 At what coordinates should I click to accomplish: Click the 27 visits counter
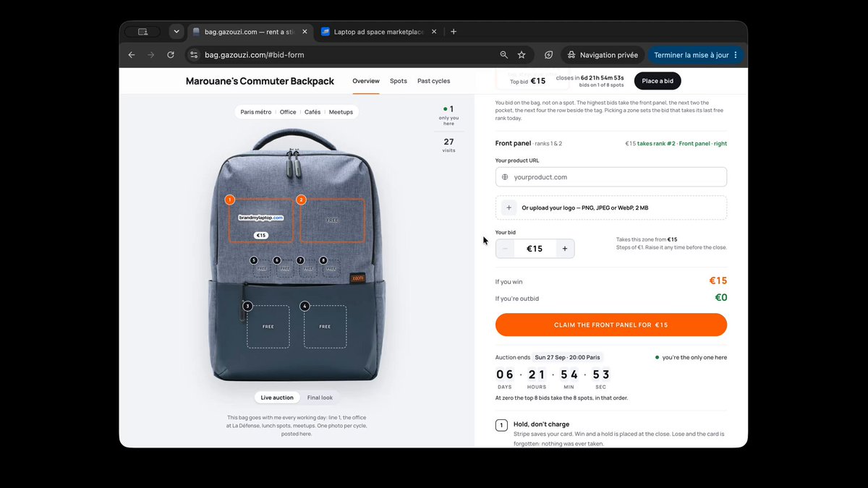coord(448,145)
